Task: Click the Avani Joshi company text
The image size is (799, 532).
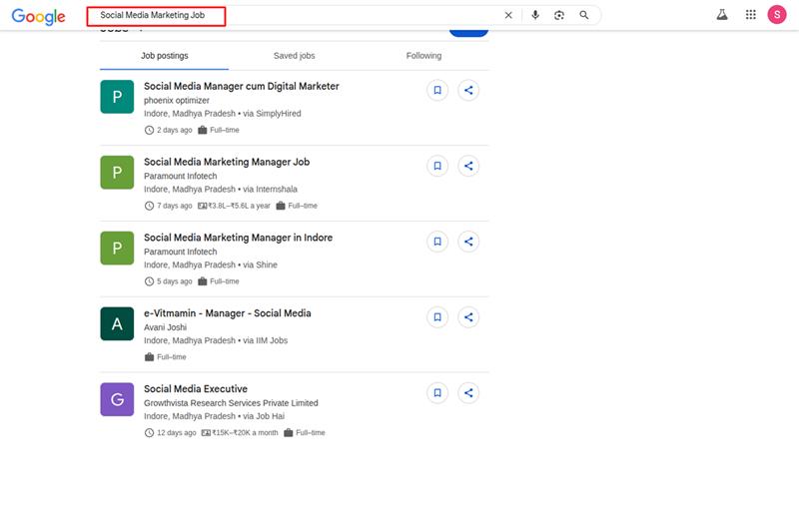Action: pos(165,327)
